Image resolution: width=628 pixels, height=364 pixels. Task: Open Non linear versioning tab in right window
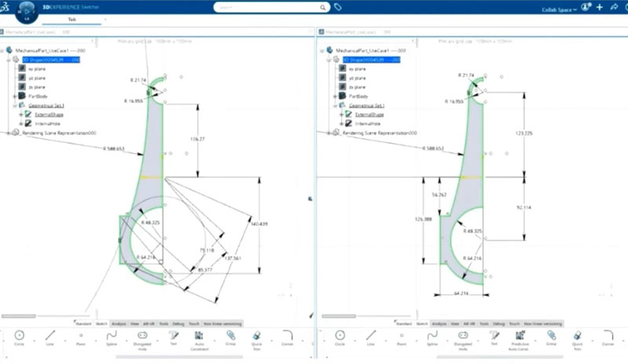click(543, 323)
